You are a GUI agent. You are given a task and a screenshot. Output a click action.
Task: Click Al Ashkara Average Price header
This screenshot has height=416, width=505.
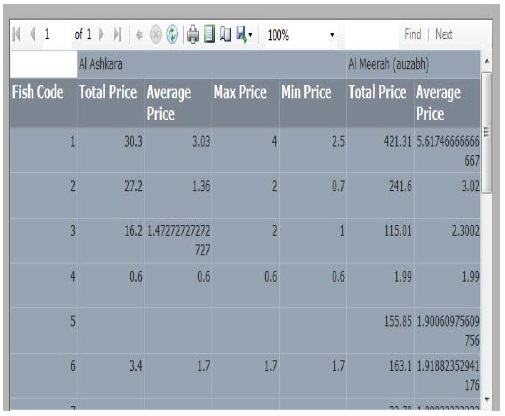tap(178, 102)
